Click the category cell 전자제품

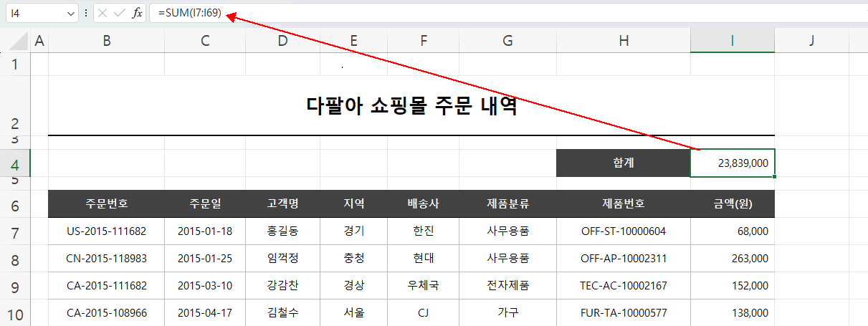507,286
